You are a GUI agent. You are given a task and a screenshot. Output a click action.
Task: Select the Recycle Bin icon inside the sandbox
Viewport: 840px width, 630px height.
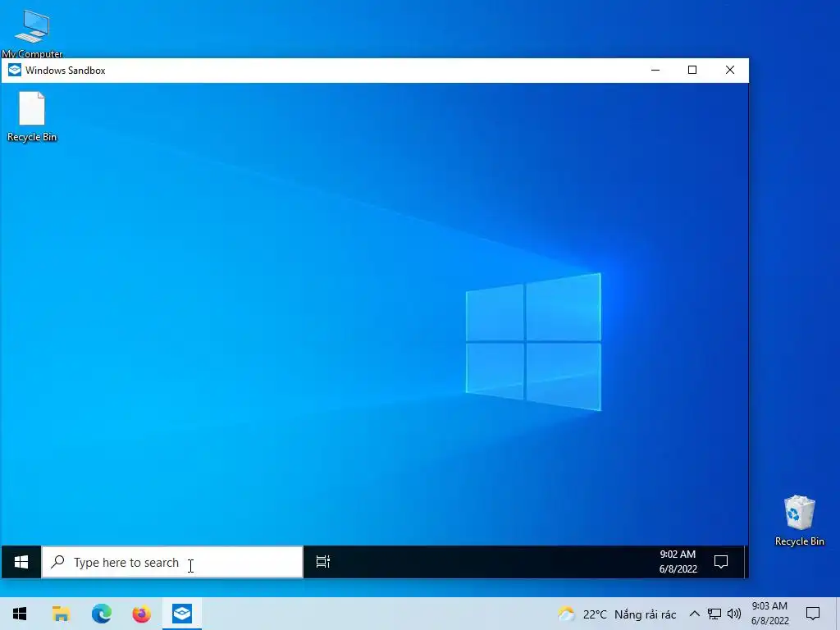point(32,116)
